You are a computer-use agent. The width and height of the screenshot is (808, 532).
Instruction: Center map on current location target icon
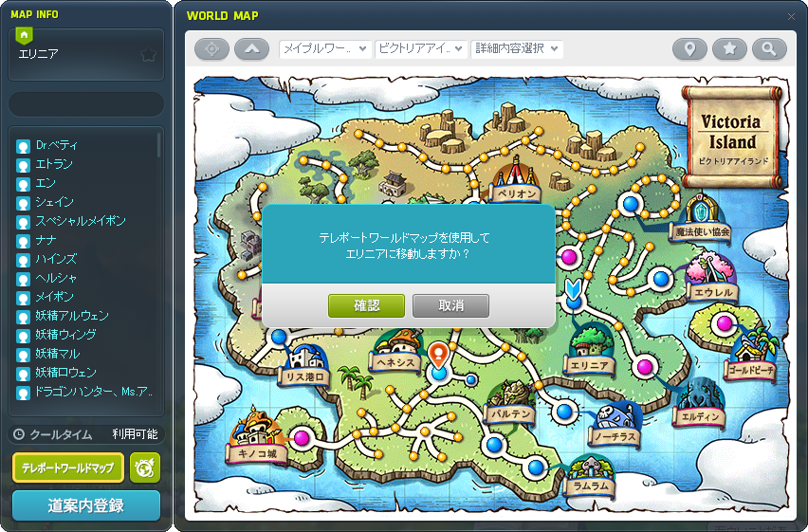click(x=211, y=49)
